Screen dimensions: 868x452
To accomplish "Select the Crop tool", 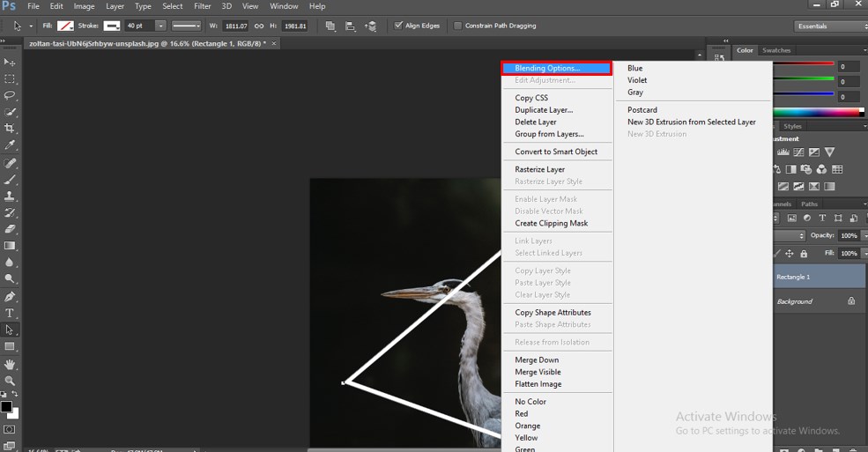I will (10, 129).
